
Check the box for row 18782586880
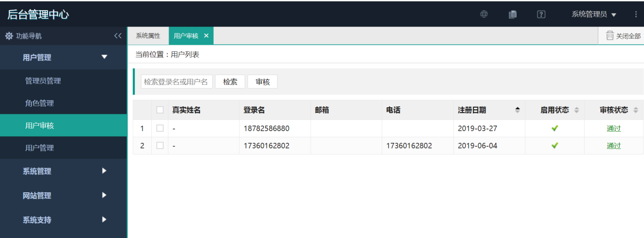coord(160,128)
